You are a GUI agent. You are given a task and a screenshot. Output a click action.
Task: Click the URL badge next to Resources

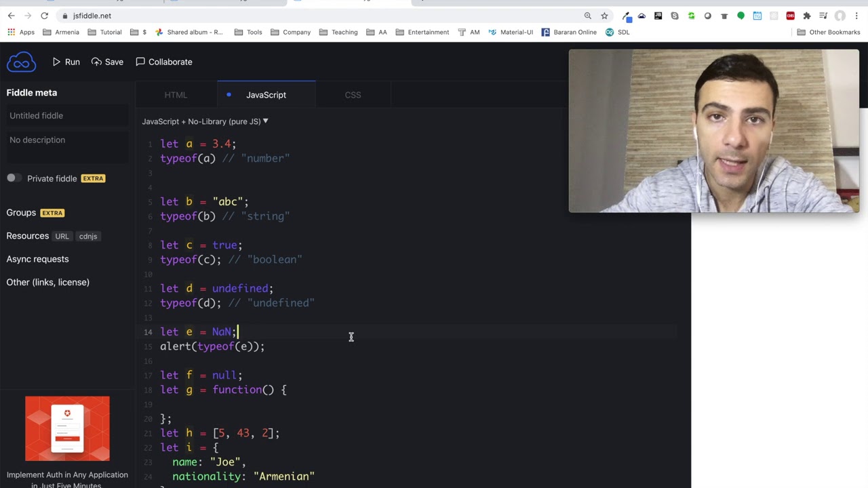tap(62, 237)
